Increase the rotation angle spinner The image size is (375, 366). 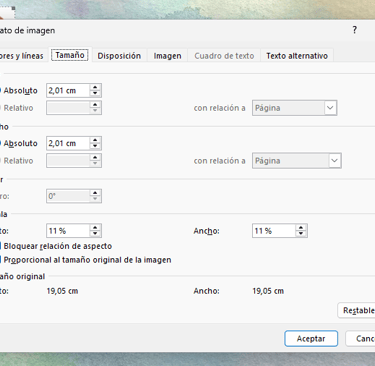click(95, 193)
